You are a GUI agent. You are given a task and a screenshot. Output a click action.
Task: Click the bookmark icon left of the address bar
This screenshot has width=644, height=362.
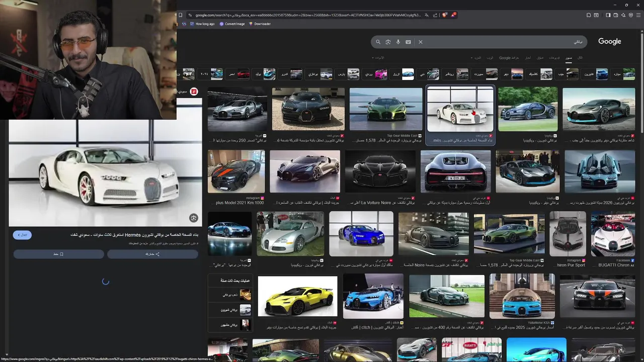point(180,15)
